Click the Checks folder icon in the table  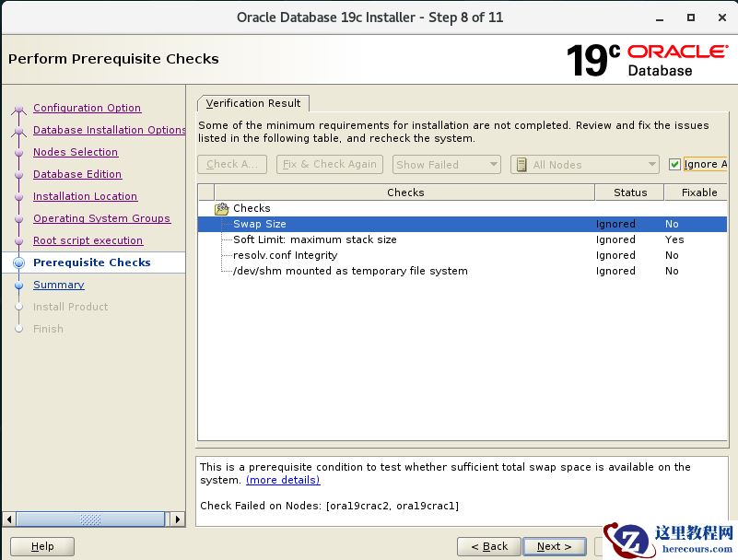pos(222,208)
